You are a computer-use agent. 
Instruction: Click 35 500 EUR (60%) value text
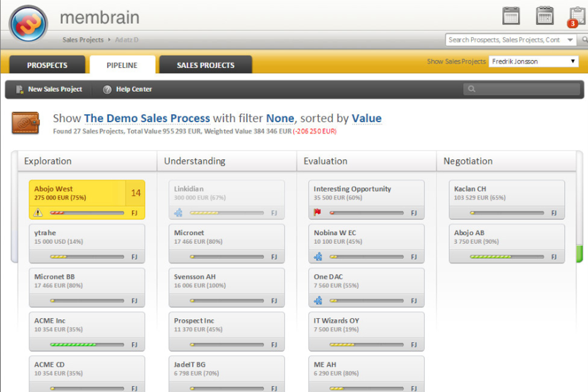pyautogui.click(x=338, y=198)
